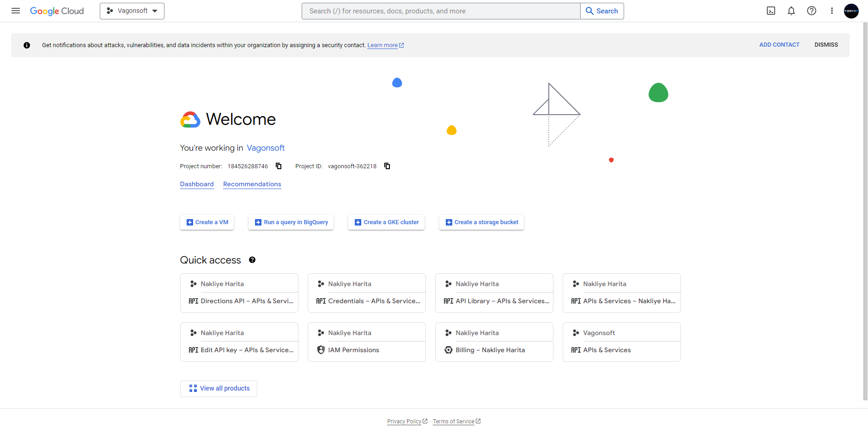Open Vagonsoft APIs & Services card
Image resolution: width=868 pixels, height=434 pixels.
click(622, 342)
